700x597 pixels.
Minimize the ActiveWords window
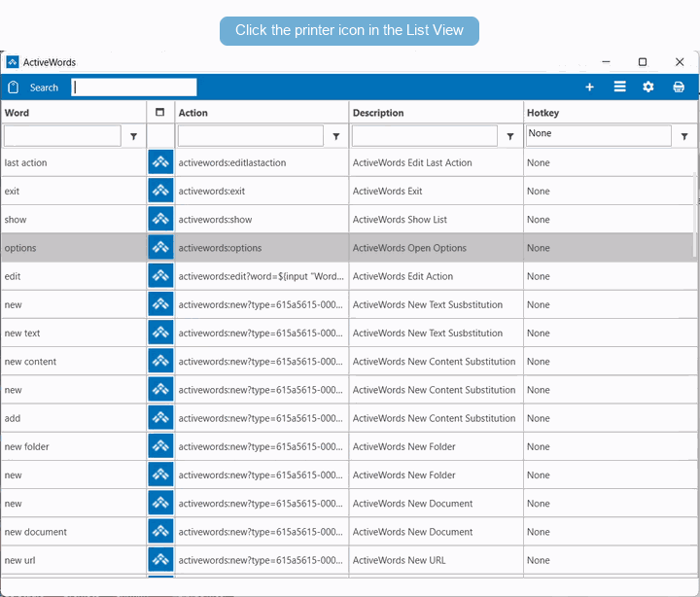(x=606, y=61)
